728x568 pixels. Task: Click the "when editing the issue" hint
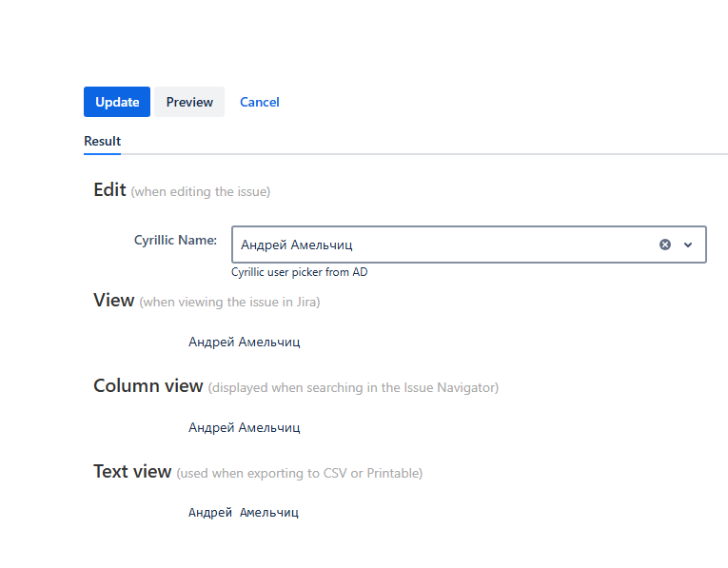pos(201,192)
